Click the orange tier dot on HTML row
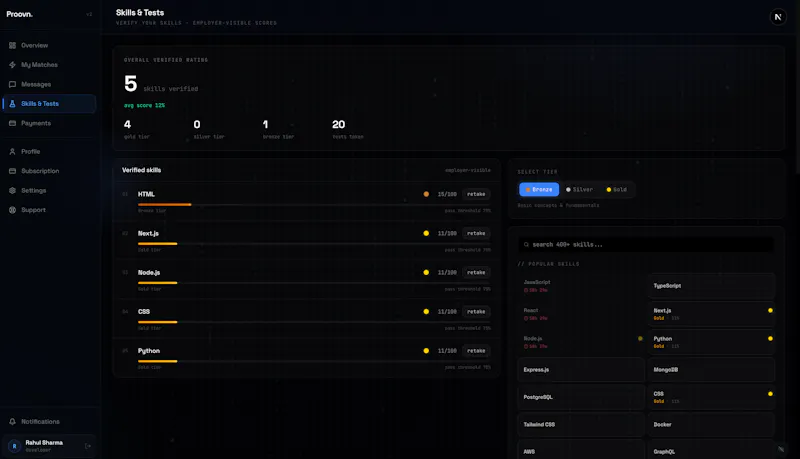 (426, 194)
